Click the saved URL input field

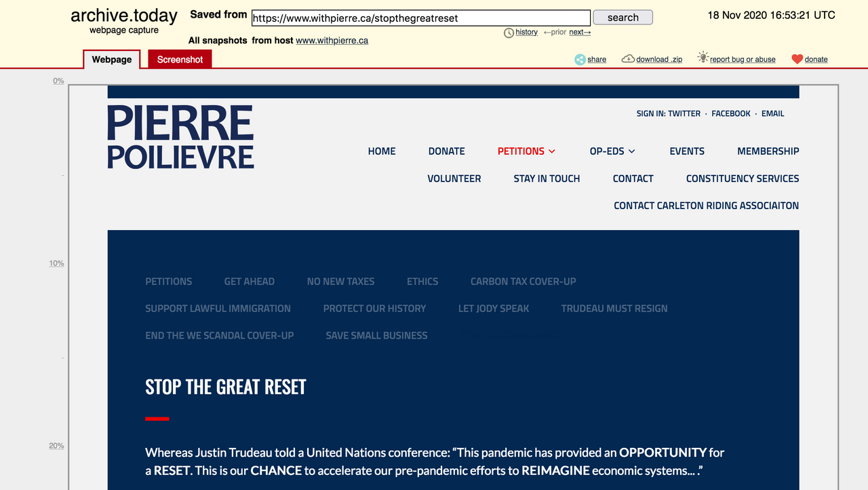coord(421,18)
